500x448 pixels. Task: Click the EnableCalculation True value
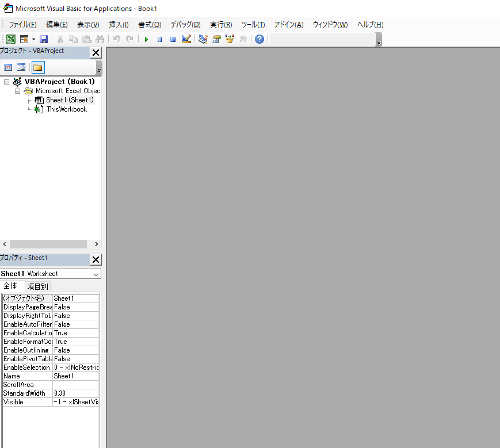click(x=75, y=332)
